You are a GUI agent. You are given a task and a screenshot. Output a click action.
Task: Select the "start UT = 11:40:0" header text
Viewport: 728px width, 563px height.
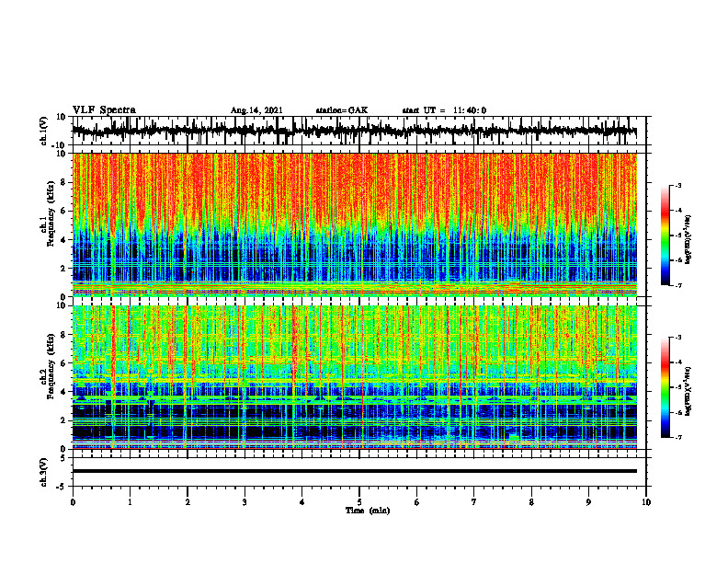point(444,110)
